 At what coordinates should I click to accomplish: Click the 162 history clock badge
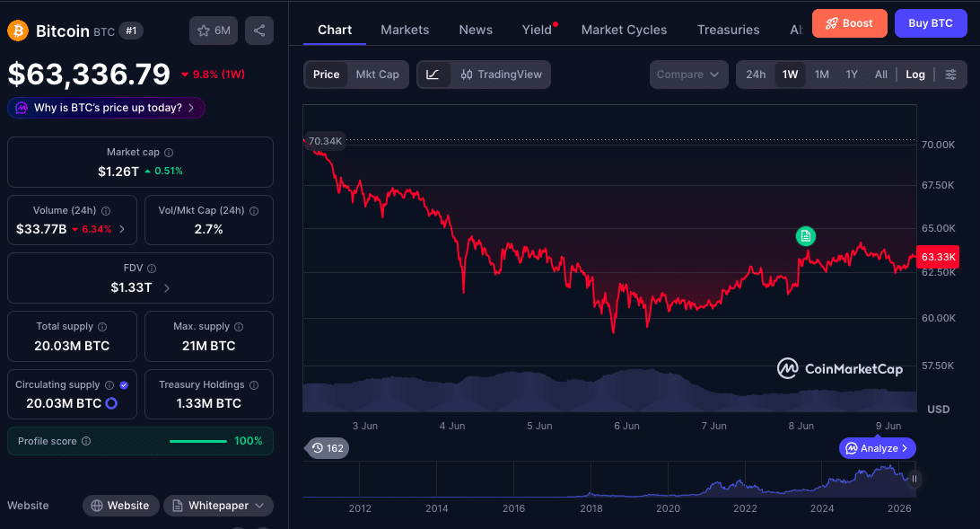[328, 448]
